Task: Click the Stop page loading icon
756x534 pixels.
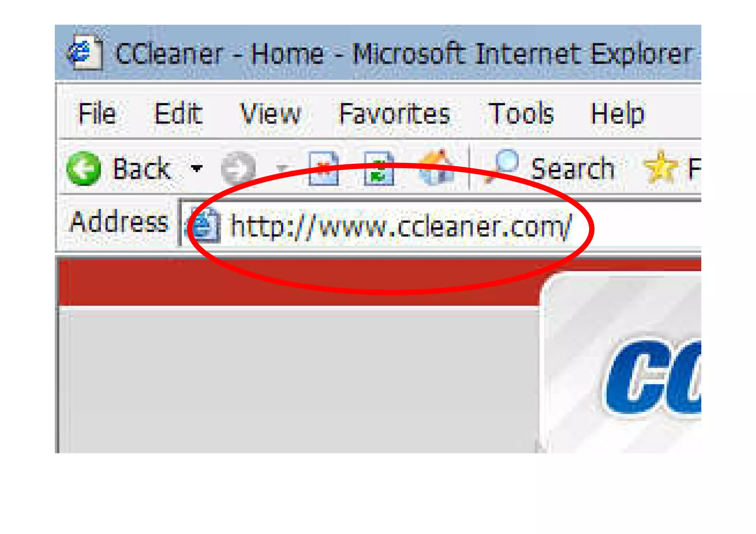Action: pos(324,168)
